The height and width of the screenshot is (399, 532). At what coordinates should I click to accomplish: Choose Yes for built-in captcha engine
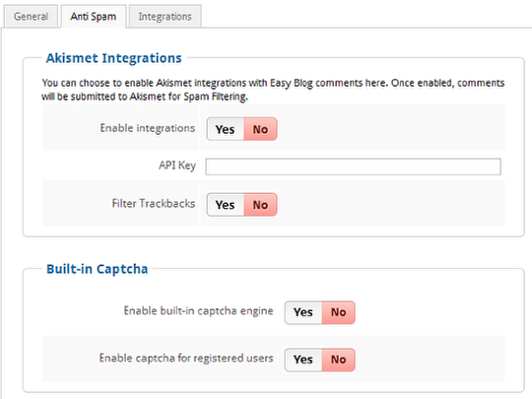coord(303,312)
